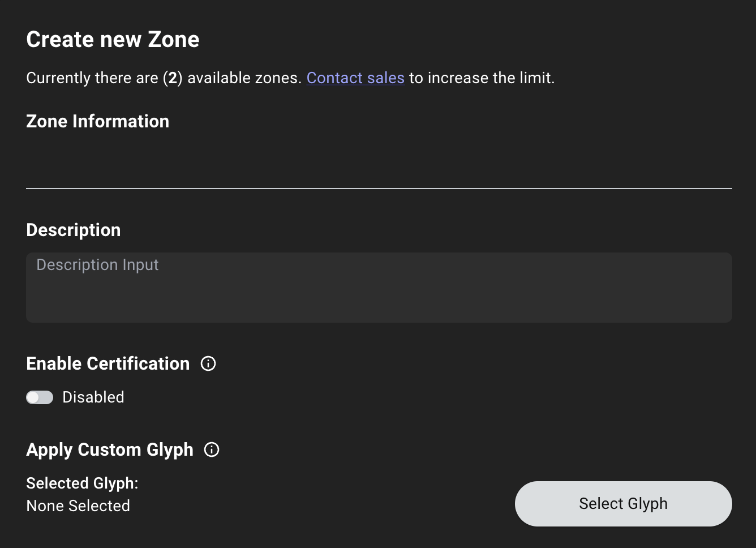
Task: Click the Create new Zone heading
Action: 113,39
